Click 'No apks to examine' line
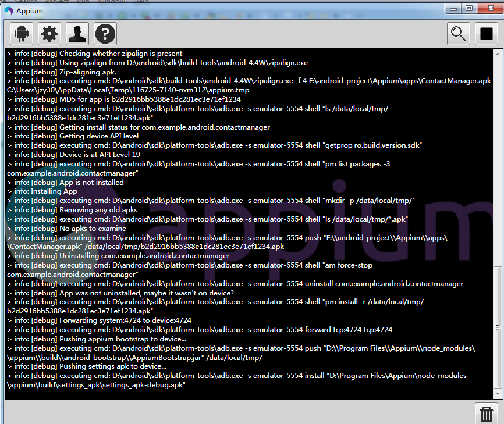The width and height of the screenshot is (504, 424). (67, 229)
